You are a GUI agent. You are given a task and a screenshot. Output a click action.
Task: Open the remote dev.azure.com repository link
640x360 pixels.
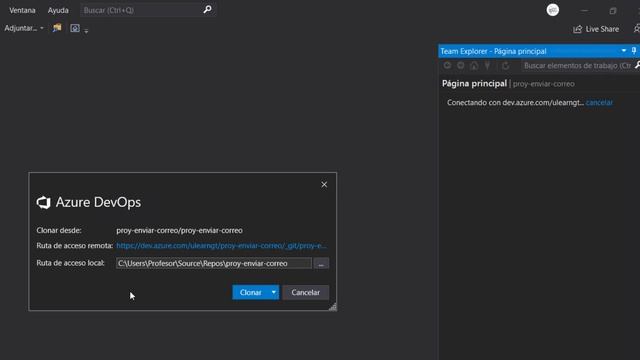221,246
